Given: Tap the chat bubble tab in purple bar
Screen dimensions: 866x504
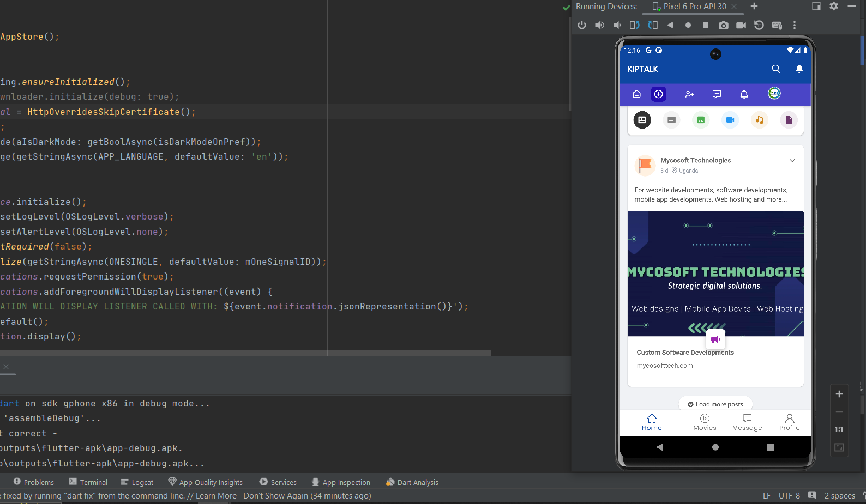Looking at the screenshot, I should click(717, 94).
